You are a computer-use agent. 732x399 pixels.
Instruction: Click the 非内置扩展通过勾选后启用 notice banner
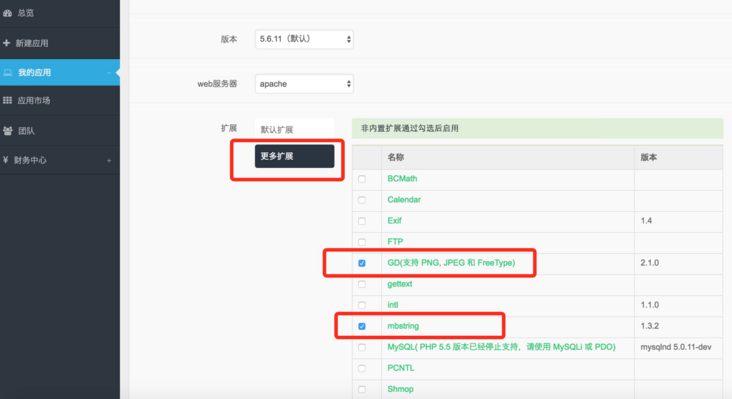(537, 128)
